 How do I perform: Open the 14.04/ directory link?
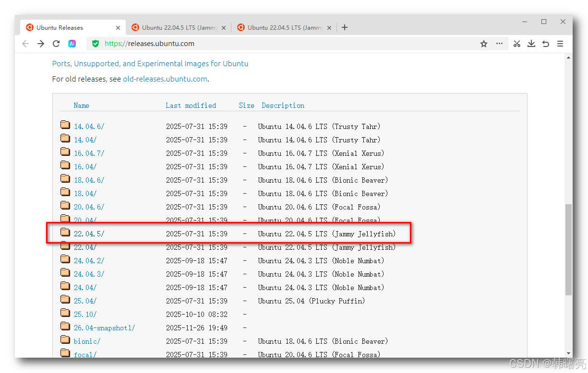[x=85, y=140]
